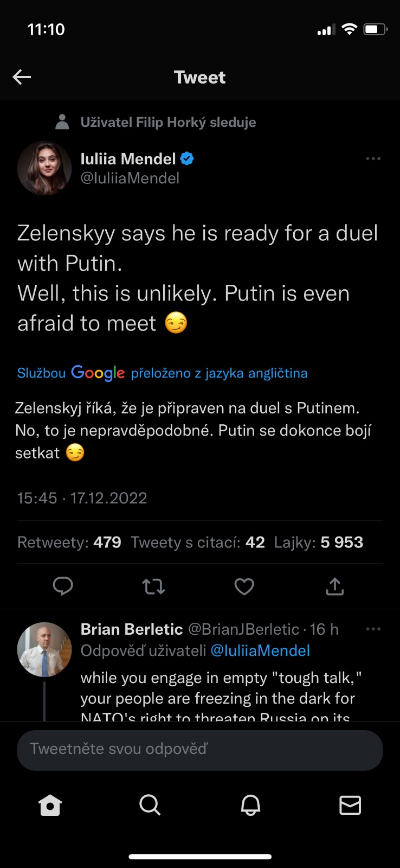
Task: View the list of Retweety: 479
Action: 69,542
